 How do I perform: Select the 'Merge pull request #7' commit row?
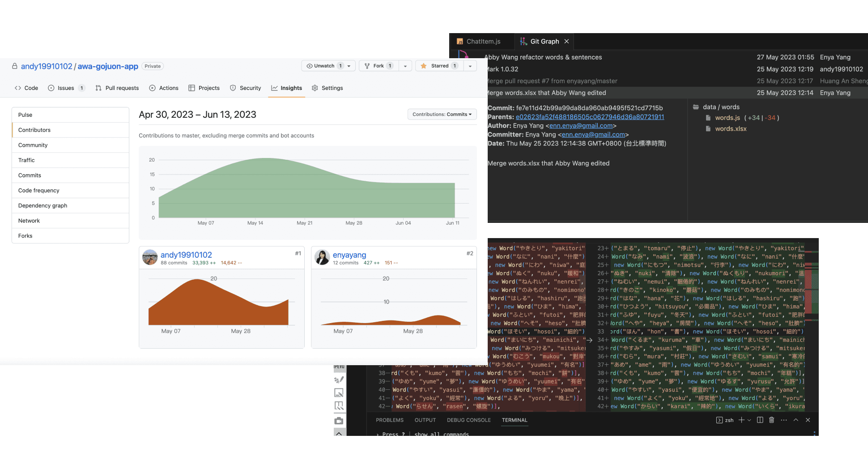pos(677,81)
